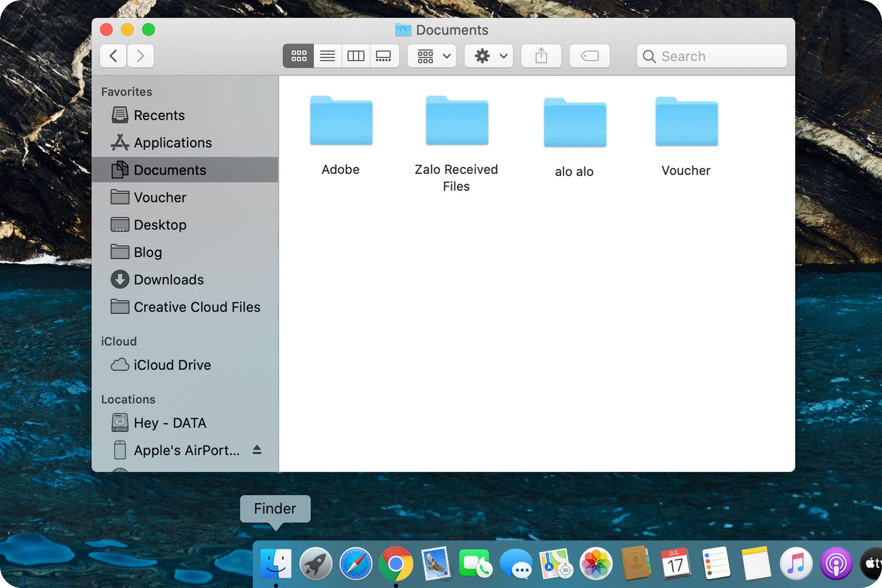The height and width of the screenshot is (588, 882).
Task: Open the Share menu in the toolbar
Action: click(x=541, y=56)
